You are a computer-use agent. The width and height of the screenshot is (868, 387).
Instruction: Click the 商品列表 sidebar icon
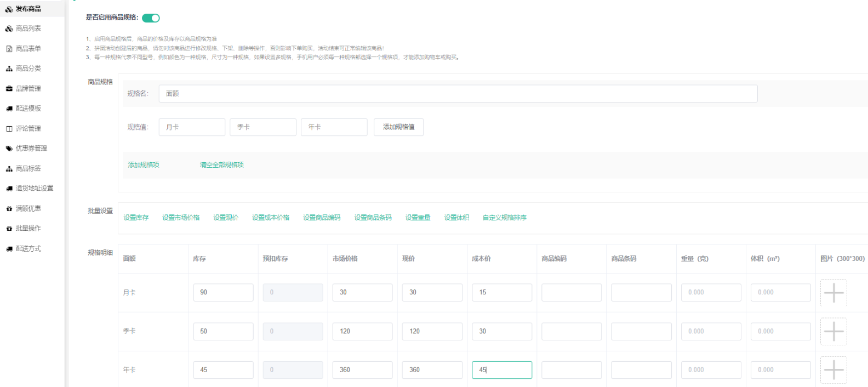9,29
